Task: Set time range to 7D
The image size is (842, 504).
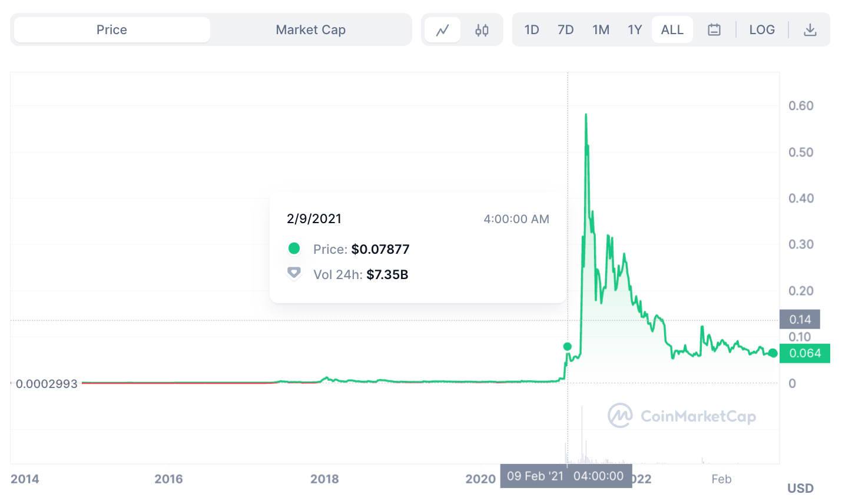Action: coord(566,30)
